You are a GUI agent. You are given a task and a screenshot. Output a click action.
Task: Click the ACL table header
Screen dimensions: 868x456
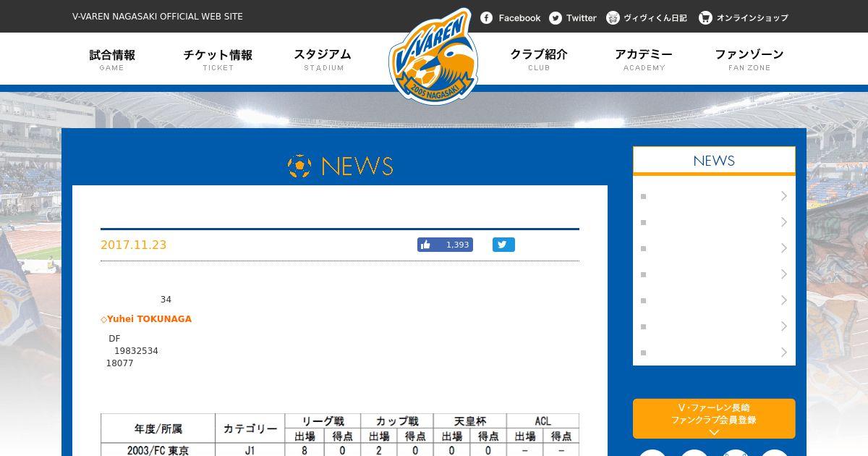[x=542, y=421]
